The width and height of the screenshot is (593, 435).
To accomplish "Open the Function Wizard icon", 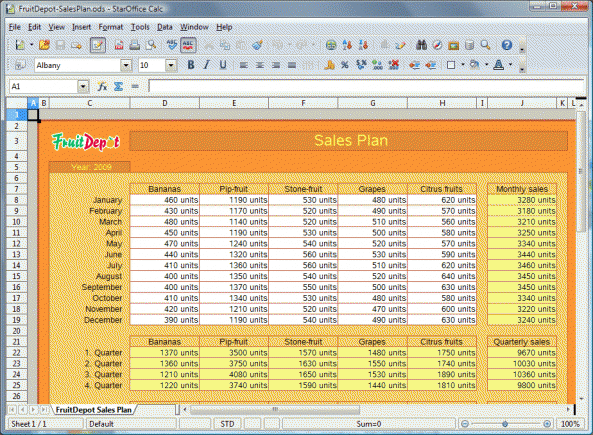I will 102,87.
